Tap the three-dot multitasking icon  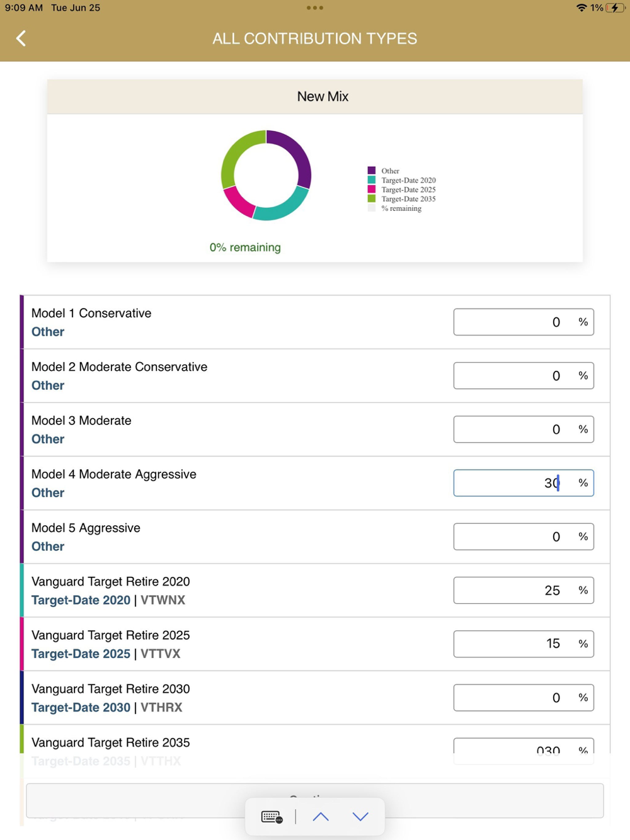[x=314, y=8]
